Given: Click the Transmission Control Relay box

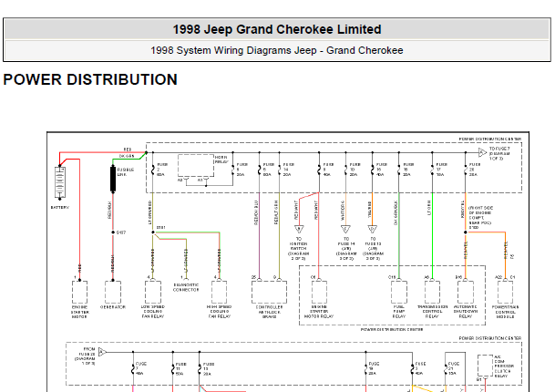Looking at the screenshot, I should [432, 292].
